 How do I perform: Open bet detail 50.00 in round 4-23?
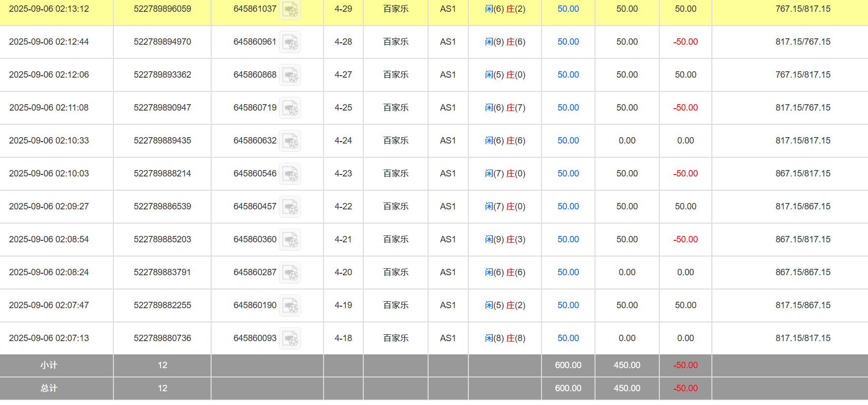[568, 174]
